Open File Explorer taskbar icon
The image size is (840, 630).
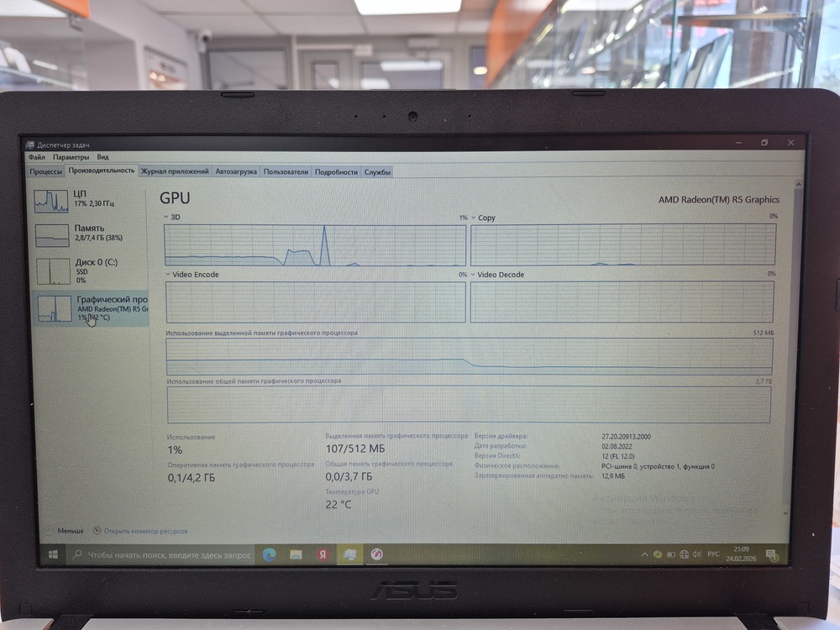click(296, 554)
